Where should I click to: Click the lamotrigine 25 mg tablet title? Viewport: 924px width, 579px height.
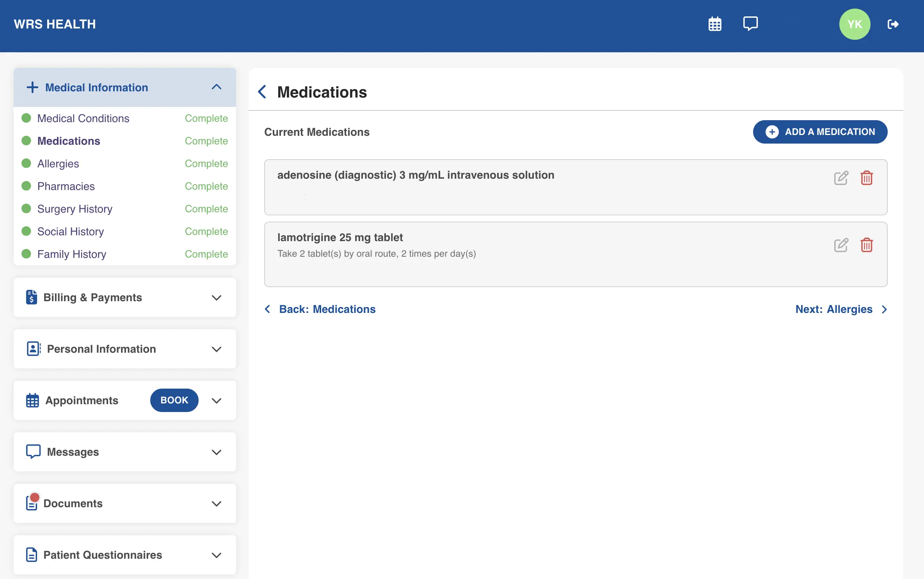tap(340, 237)
